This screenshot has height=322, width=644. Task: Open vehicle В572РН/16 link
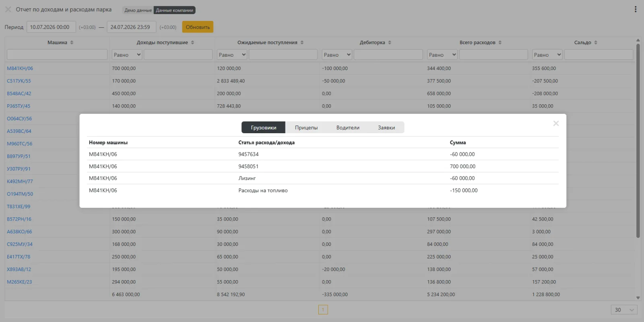click(x=19, y=219)
